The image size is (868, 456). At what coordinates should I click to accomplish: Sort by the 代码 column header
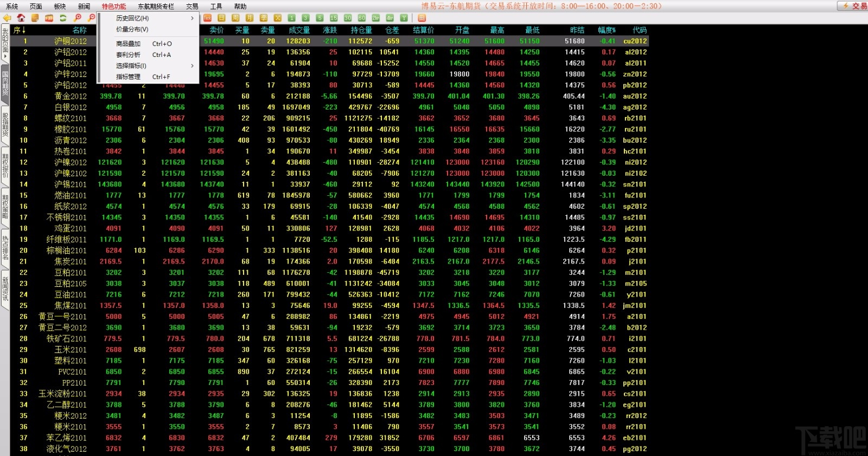point(640,30)
